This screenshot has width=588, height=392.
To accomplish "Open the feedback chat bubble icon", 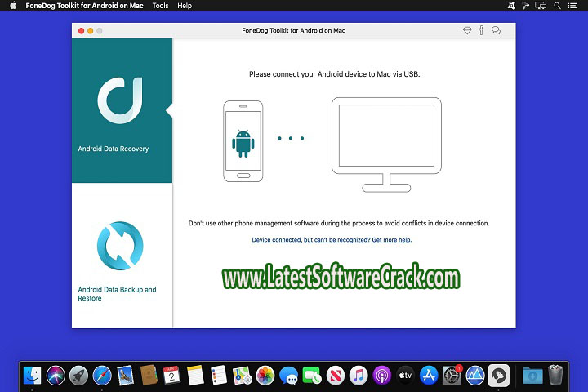I will [x=496, y=30].
